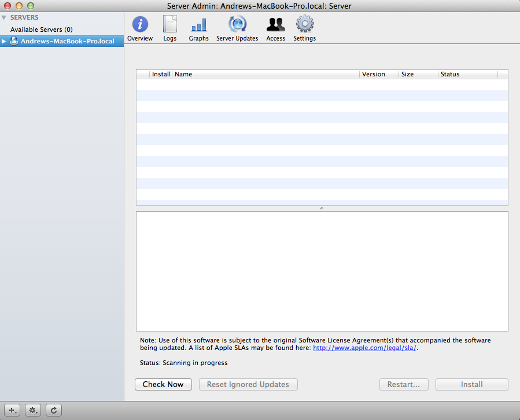Click the server globe icon in sidebar
This screenshot has width=520, height=420.
(14, 41)
